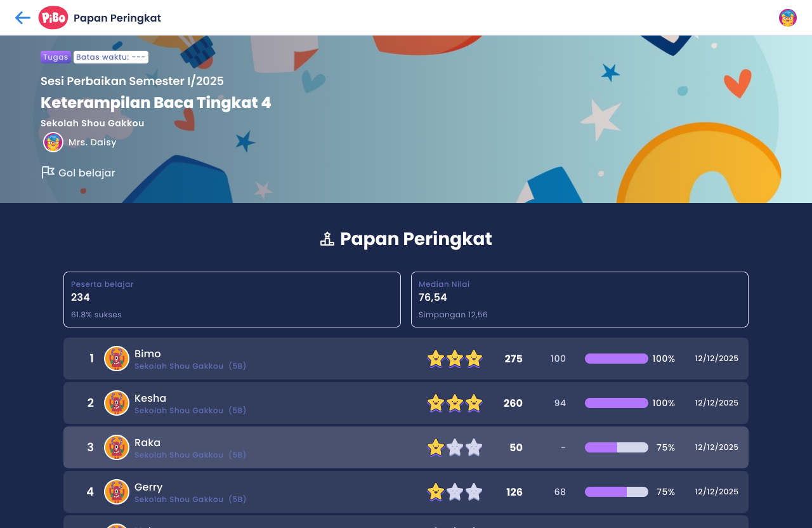Image resolution: width=812 pixels, height=528 pixels.
Task: Click Bimo's 100% progress bar
Action: 617,359
